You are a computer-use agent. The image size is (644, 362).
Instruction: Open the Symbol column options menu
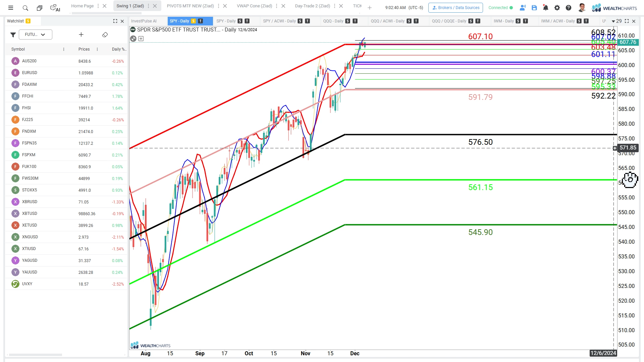(x=64, y=49)
